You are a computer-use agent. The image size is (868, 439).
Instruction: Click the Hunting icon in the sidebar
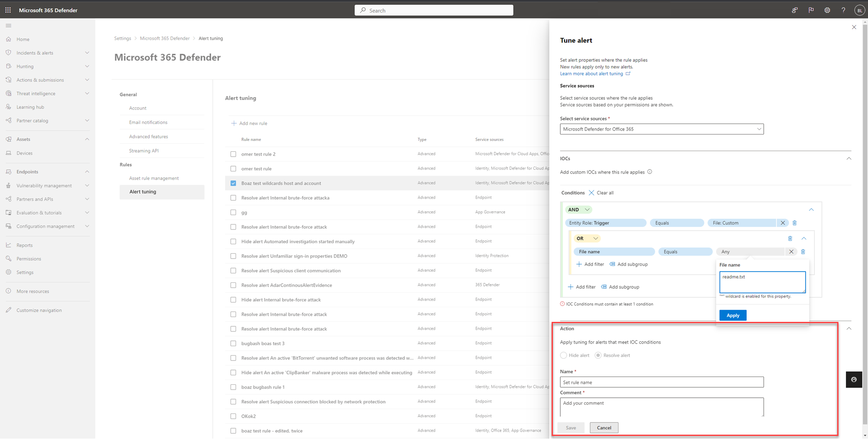[x=8, y=66]
